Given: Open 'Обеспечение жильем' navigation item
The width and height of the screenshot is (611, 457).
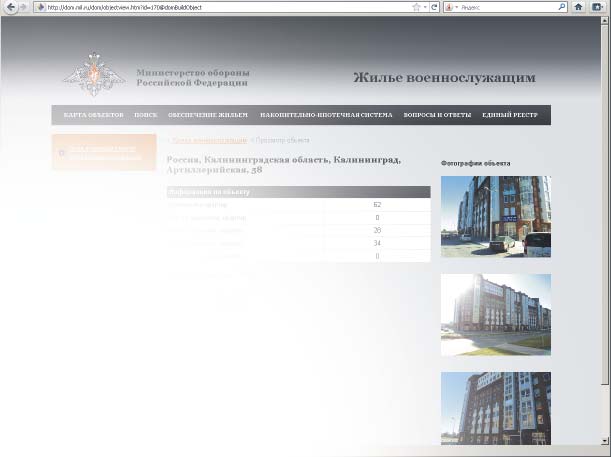Looking at the screenshot, I should 207,115.
